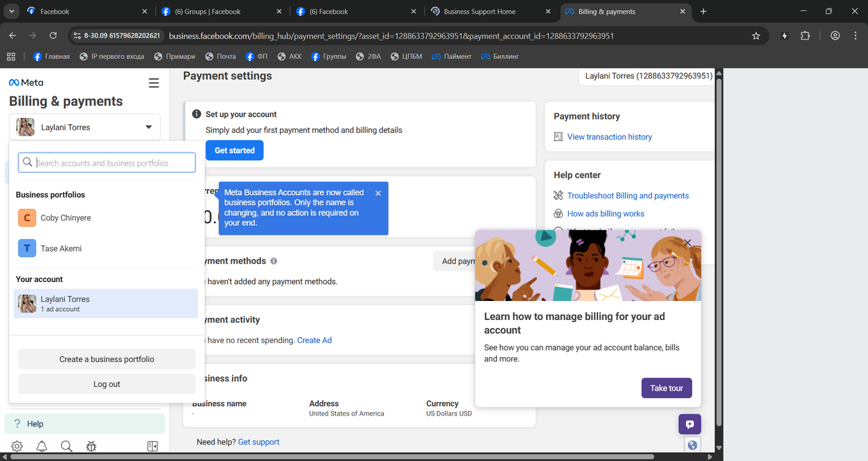Open the 2ФА bookmark
The height and width of the screenshot is (461, 868).
368,56
